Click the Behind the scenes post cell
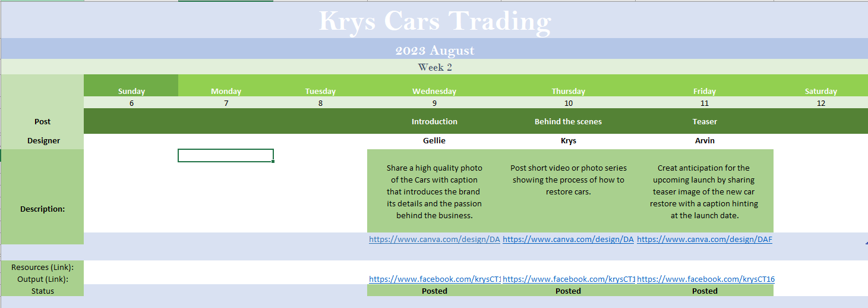 pyautogui.click(x=568, y=121)
